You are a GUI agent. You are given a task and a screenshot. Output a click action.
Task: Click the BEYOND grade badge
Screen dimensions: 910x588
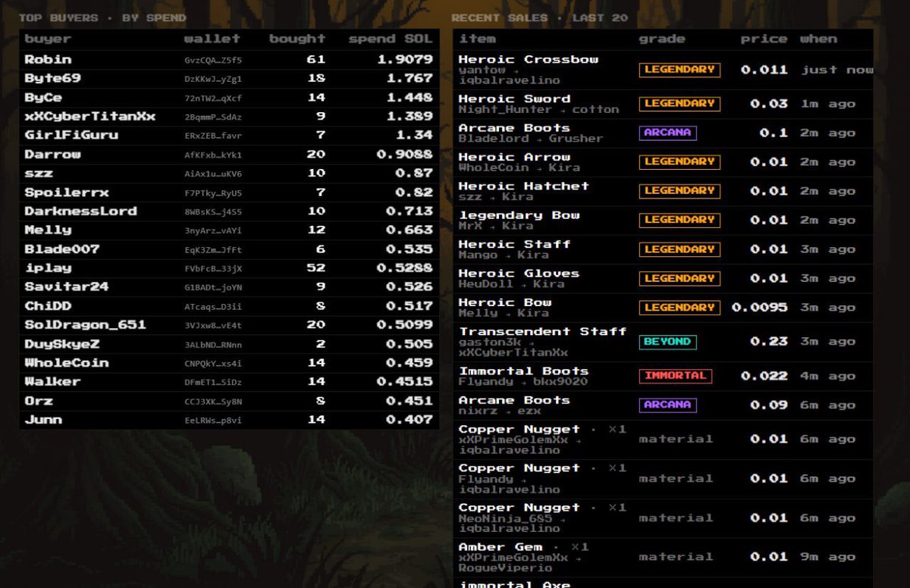point(667,342)
